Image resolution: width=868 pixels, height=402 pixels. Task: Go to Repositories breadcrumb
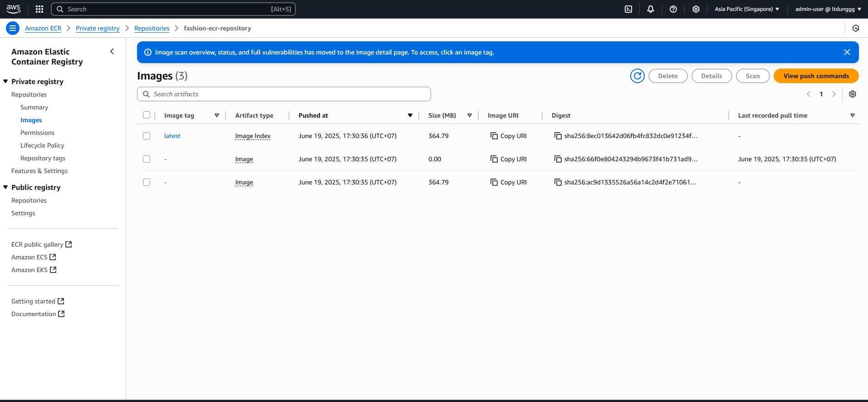[152, 28]
